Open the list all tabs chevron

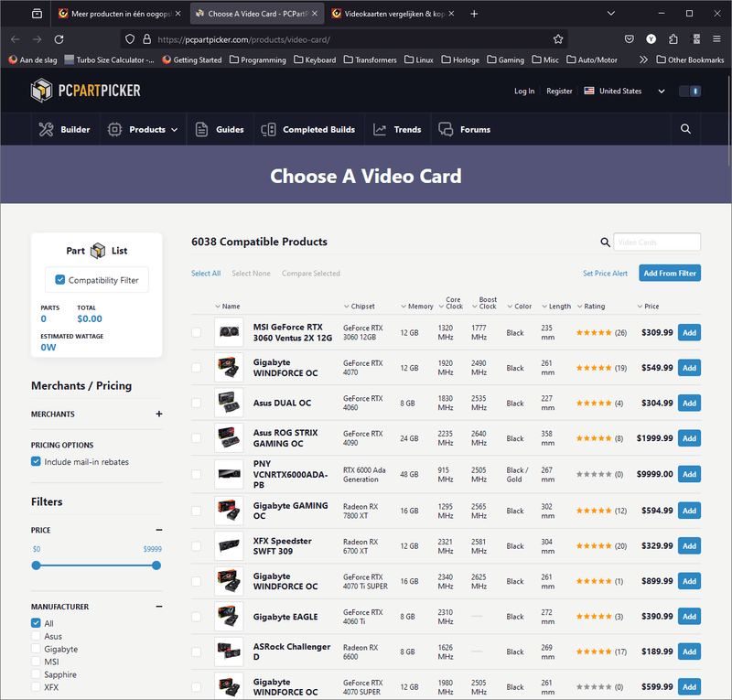(610, 14)
